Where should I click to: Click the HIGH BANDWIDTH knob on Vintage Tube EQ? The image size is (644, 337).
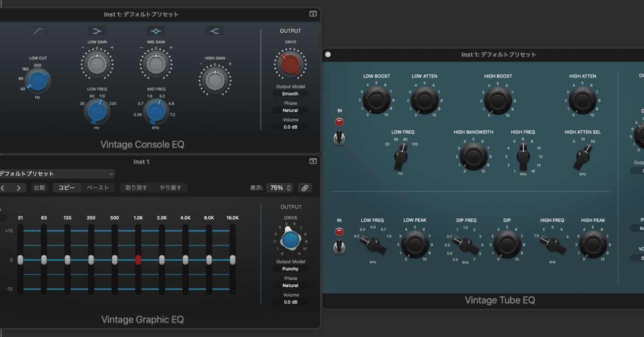pyautogui.click(x=473, y=156)
